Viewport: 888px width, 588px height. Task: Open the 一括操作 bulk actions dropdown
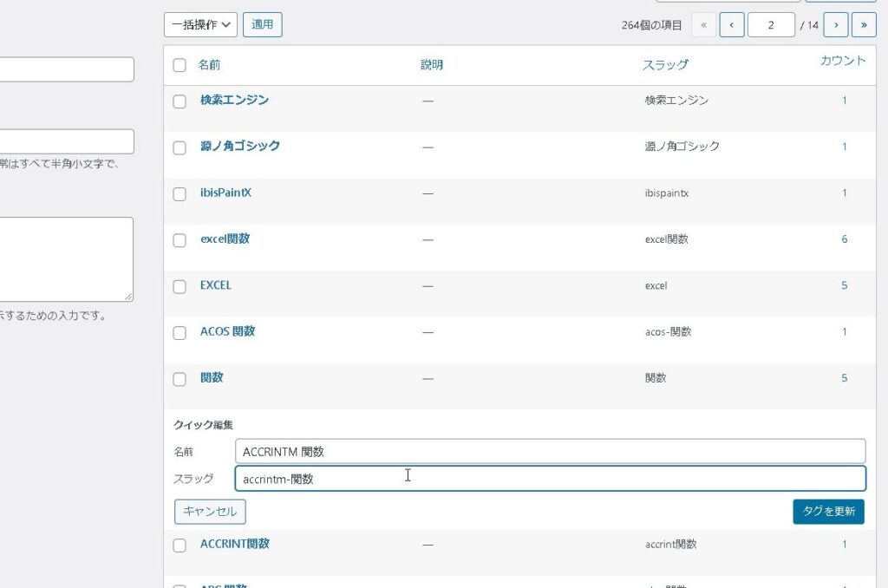point(200,25)
